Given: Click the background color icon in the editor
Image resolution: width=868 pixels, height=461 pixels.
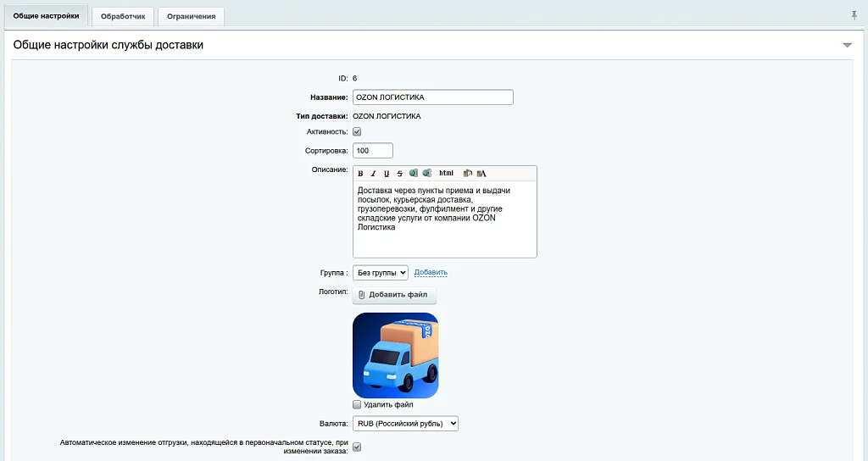Looking at the screenshot, I should click(468, 173).
